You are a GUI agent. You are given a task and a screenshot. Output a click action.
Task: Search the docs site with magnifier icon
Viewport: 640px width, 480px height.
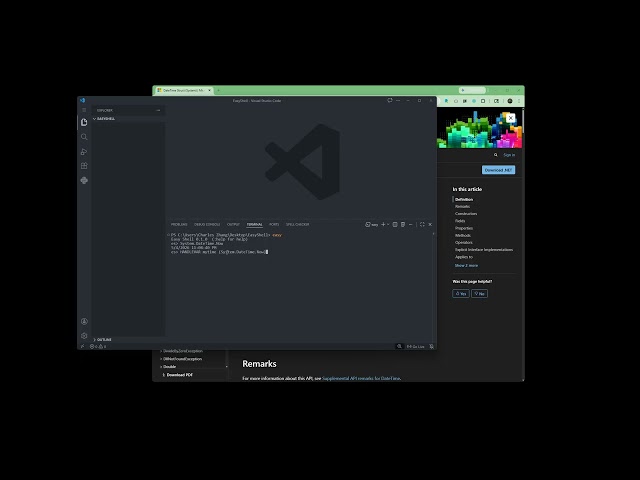point(496,155)
